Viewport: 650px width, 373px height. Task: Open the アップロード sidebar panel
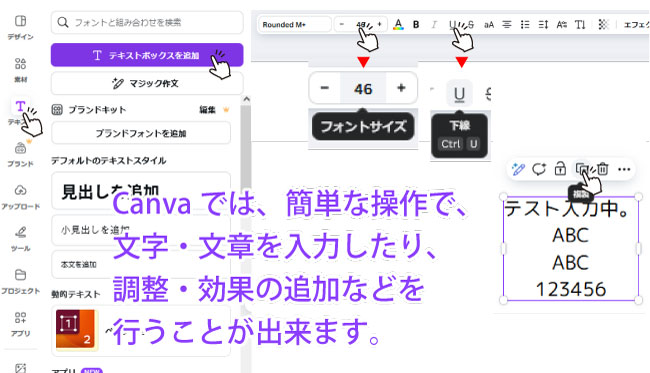[20, 197]
